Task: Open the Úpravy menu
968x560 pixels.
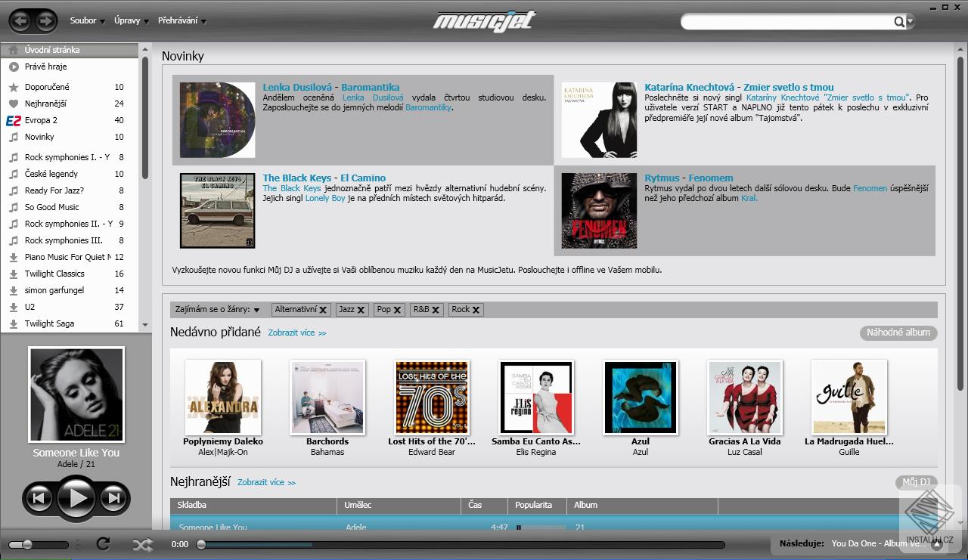Action: click(126, 20)
